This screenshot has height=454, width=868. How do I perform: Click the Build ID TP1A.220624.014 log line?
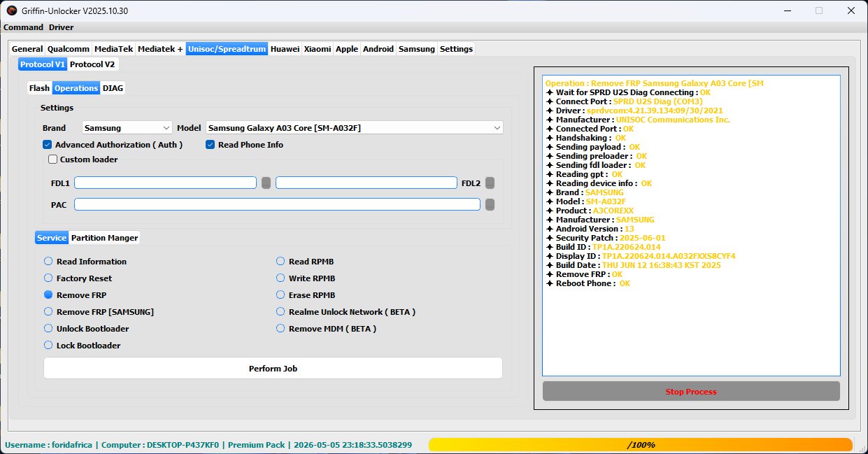point(603,247)
